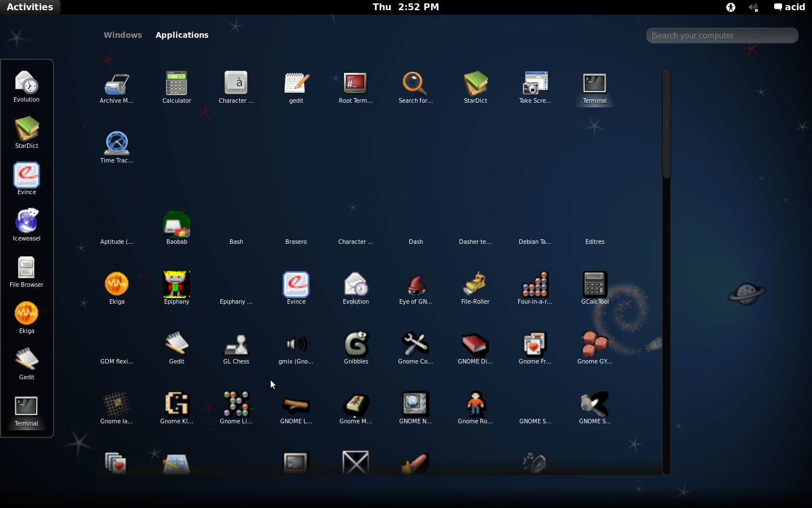The image size is (812, 508).
Task: Select the Applications tab
Action: click(x=182, y=35)
